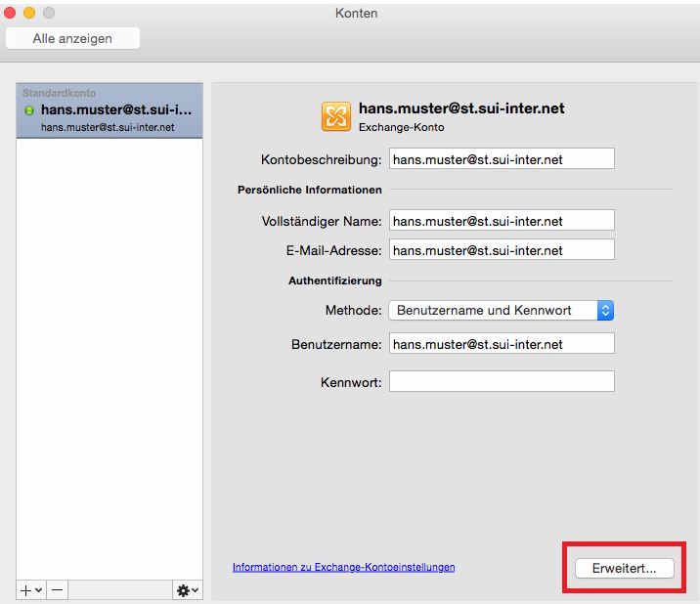Remove the selected account with the minus button
700x604 pixels.
pos(57,590)
